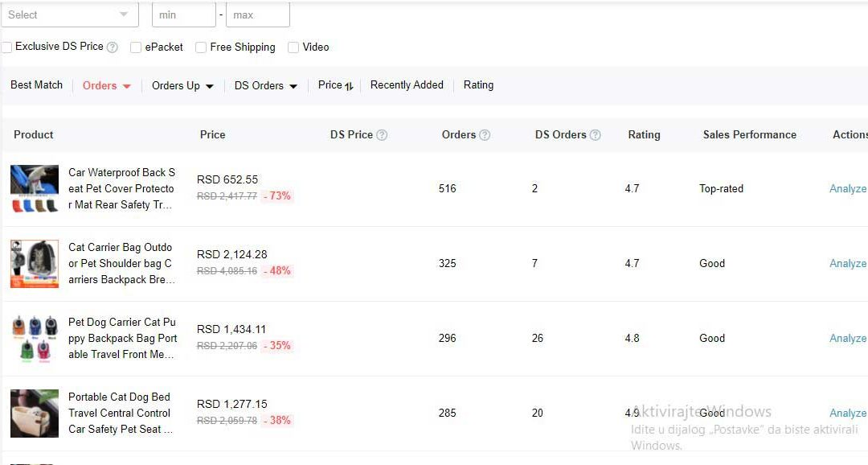Click the DS Price column help icon
Viewport: 868px width, 465px height.
[382, 135]
